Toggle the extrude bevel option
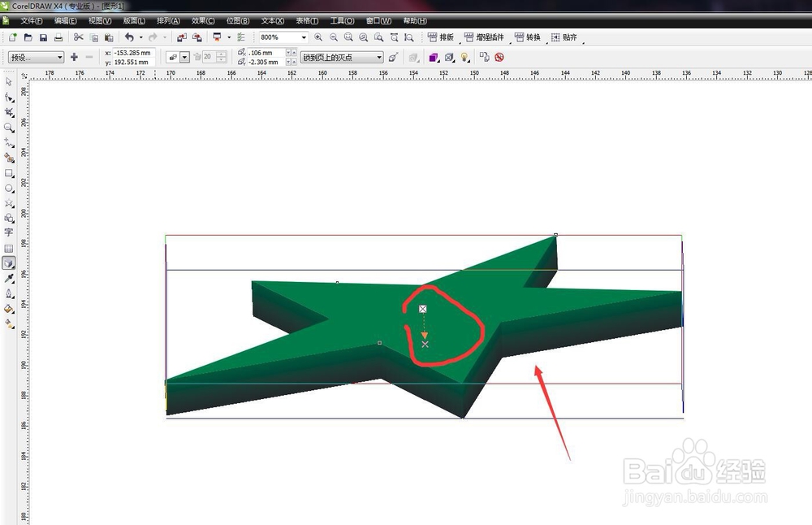This screenshot has height=525, width=812. tap(449, 57)
